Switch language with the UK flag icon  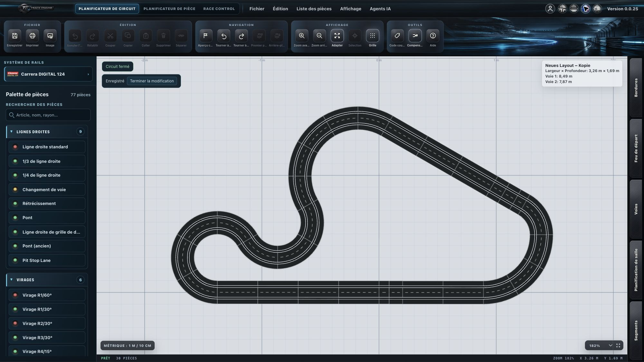[562, 8]
